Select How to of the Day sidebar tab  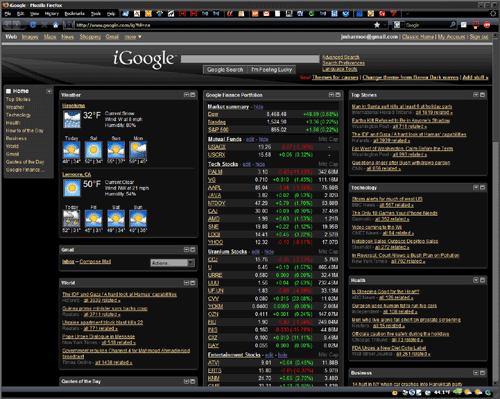click(x=25, y=131)
